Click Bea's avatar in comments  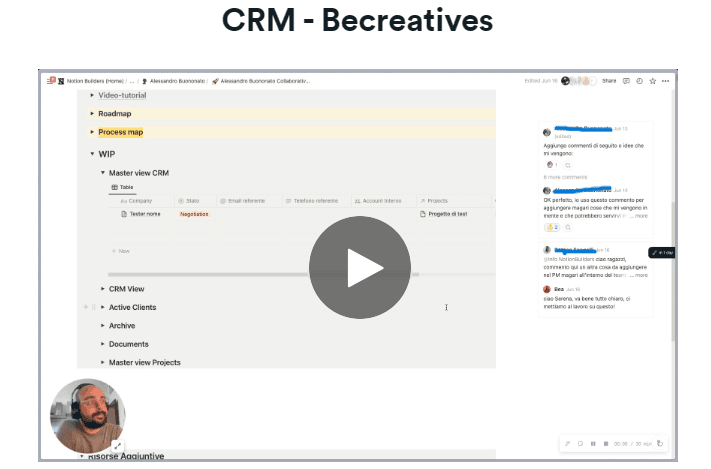point(547,289)
